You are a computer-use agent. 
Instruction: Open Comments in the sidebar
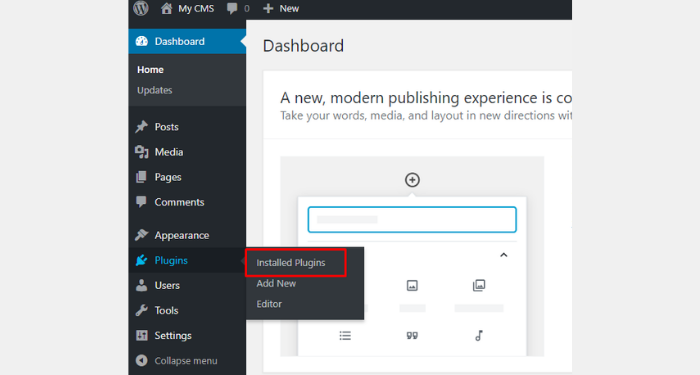coord(187,202)
